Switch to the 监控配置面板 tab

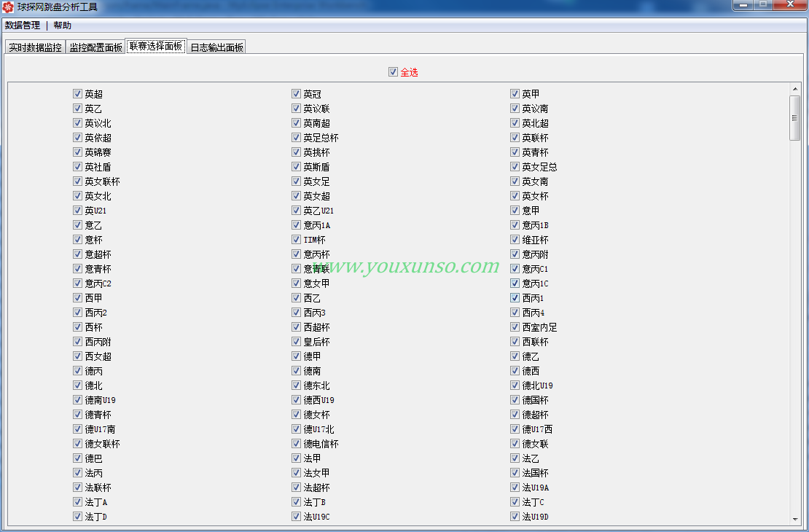click(95, 47)
